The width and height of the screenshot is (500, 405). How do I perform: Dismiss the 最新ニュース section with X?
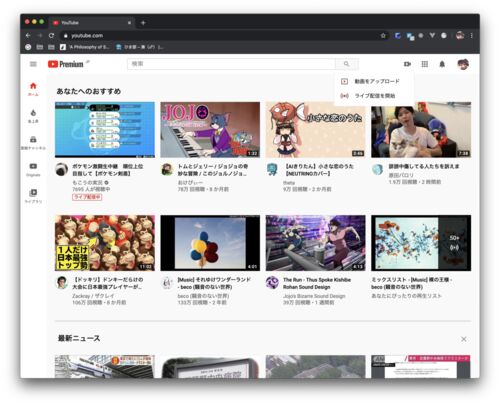pyautogui.click(x=464, y=339)
